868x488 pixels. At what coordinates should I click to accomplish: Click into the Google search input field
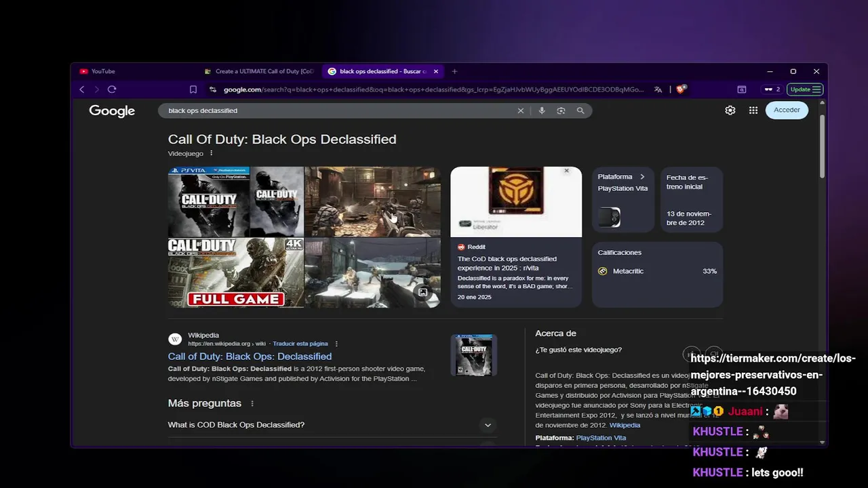339,110
